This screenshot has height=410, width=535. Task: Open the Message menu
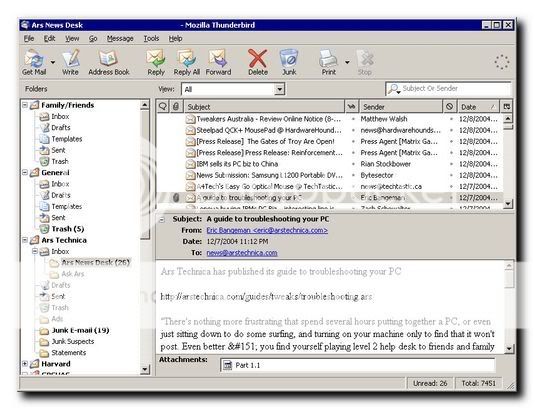[120, 39]
